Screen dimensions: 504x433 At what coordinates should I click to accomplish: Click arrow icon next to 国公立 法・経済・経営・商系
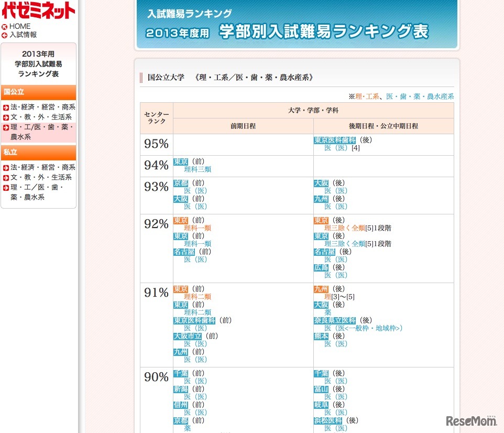tap(6, 107)
